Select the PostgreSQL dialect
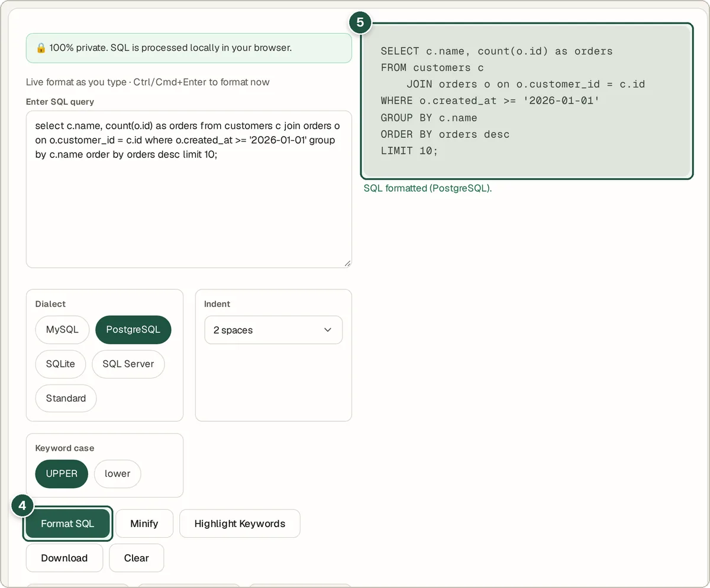710x588 pixels. (x=133, y=330)
